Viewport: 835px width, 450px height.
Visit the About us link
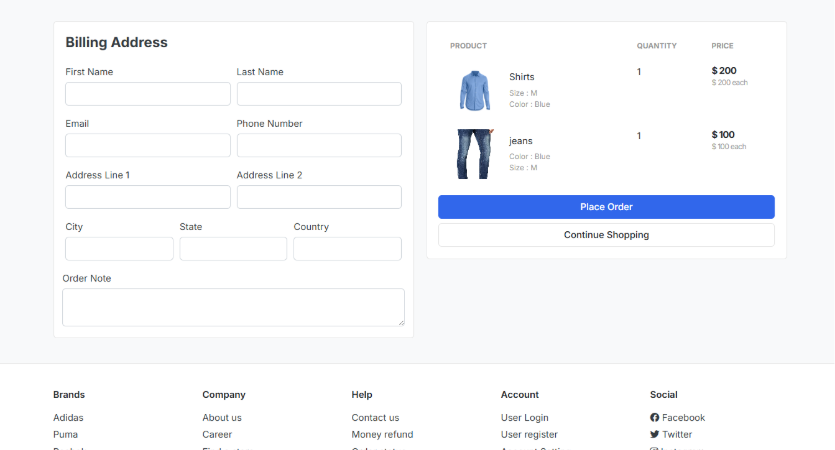222,418
